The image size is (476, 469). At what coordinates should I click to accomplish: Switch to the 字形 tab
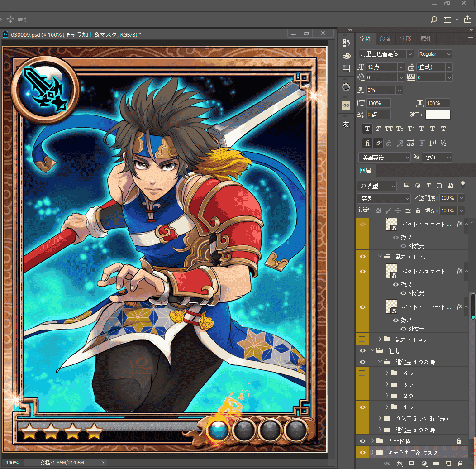click(405, 39)
